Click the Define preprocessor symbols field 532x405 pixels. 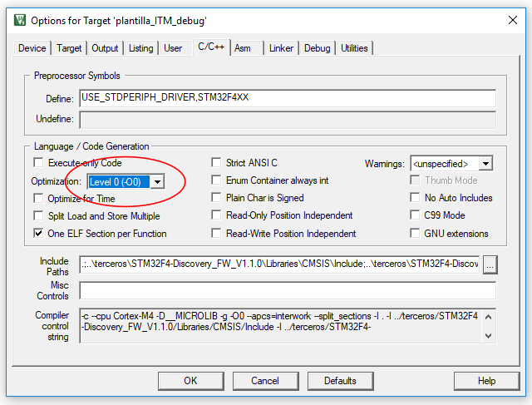tap(288, 98)
